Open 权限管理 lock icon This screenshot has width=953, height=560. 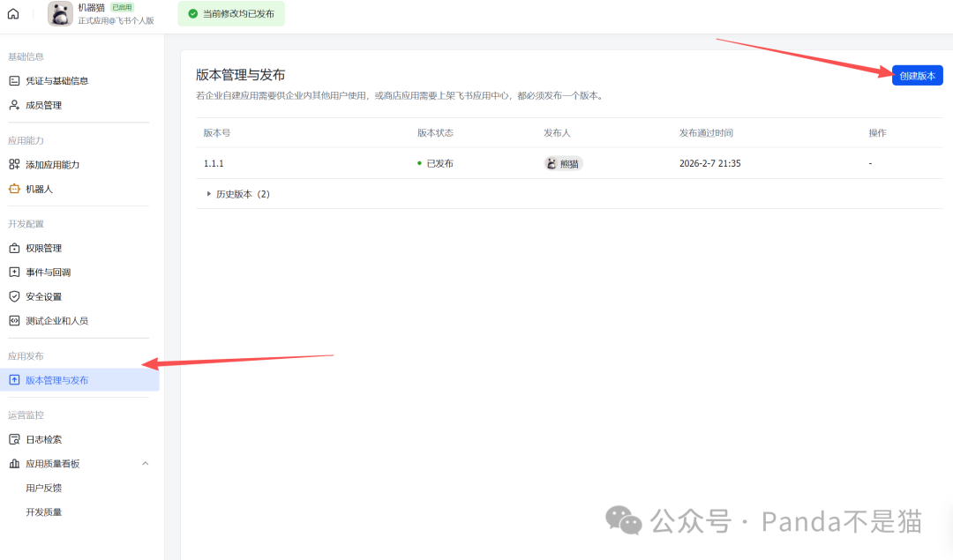15,248
